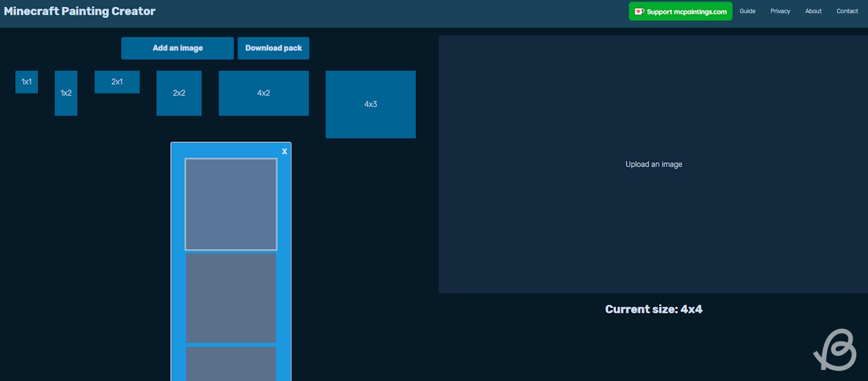868x381 pixels.
Task: Go to the About page
Action: point(813,11)
